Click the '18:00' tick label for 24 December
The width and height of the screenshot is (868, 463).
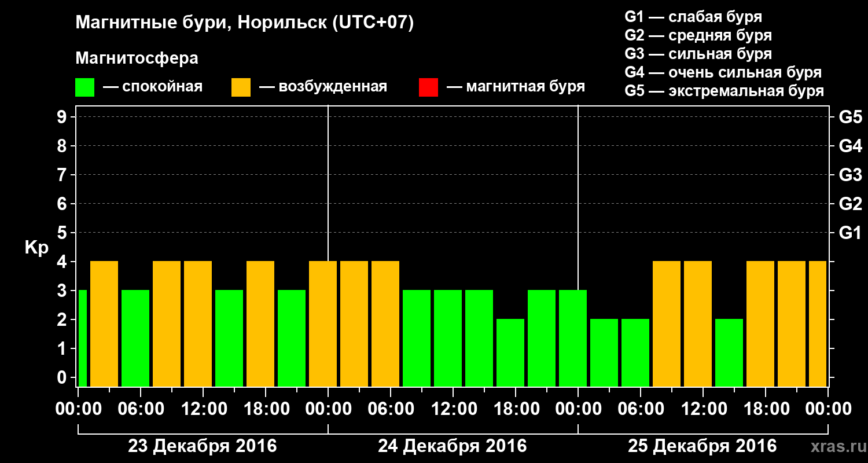coord(516,409)
